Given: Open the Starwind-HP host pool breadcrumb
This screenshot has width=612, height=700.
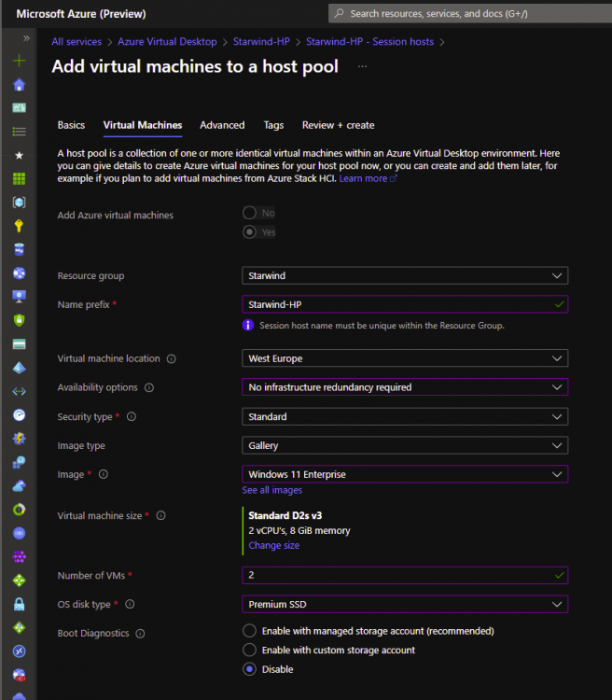Looking at the screenshot, I should coord(261,41).
